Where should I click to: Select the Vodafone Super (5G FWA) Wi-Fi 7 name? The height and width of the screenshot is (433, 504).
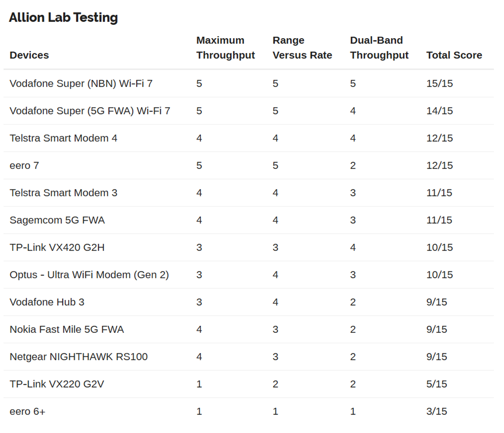pyautogui.click(x=90, y=111)
